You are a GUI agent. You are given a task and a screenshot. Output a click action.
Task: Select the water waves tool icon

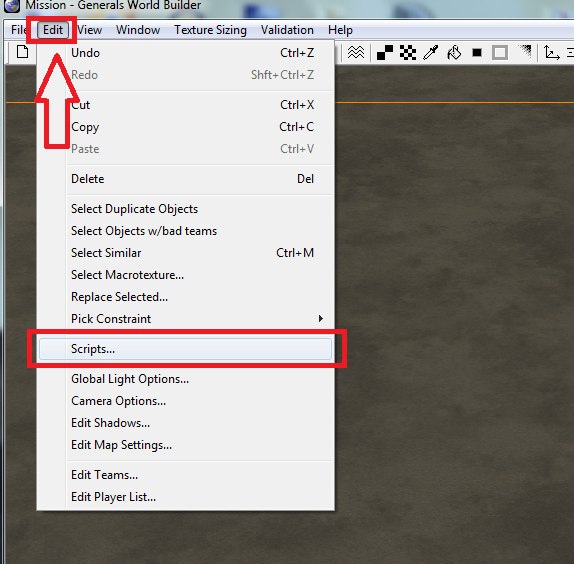click(x=356, y=53)
